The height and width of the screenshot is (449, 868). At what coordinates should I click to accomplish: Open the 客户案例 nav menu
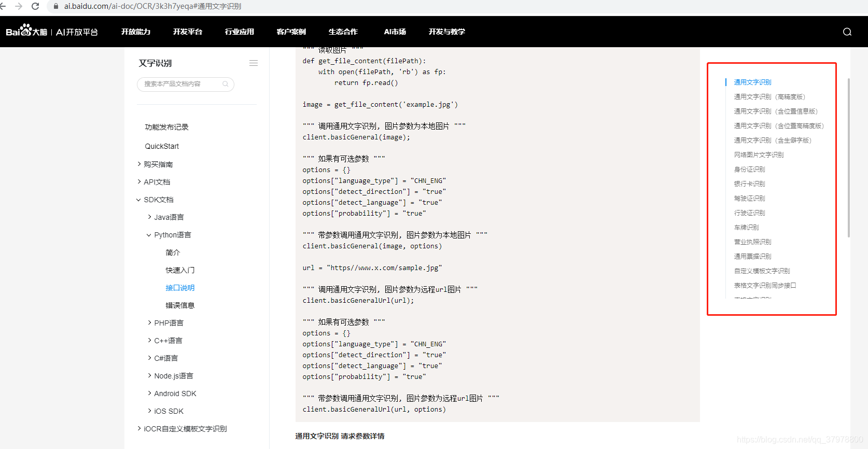click(291, 32)
